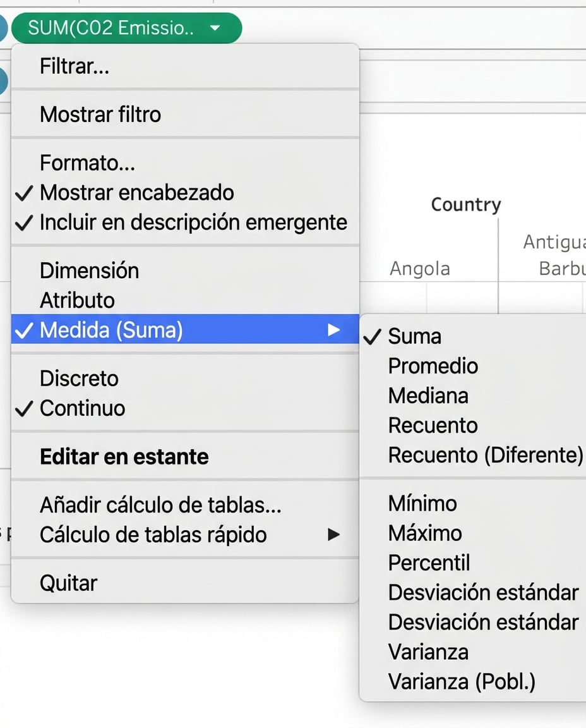The height and width of the screenshot is (728, 586).
Task: Choose Percentil from aggregation submenu
Action: click(x=429, y=562)
